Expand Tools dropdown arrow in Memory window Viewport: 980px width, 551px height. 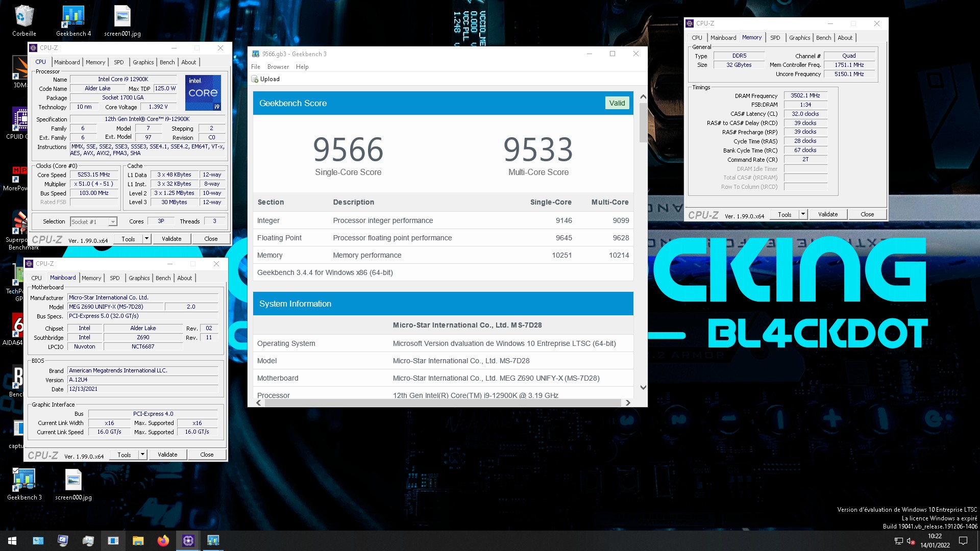click(803, 214)
